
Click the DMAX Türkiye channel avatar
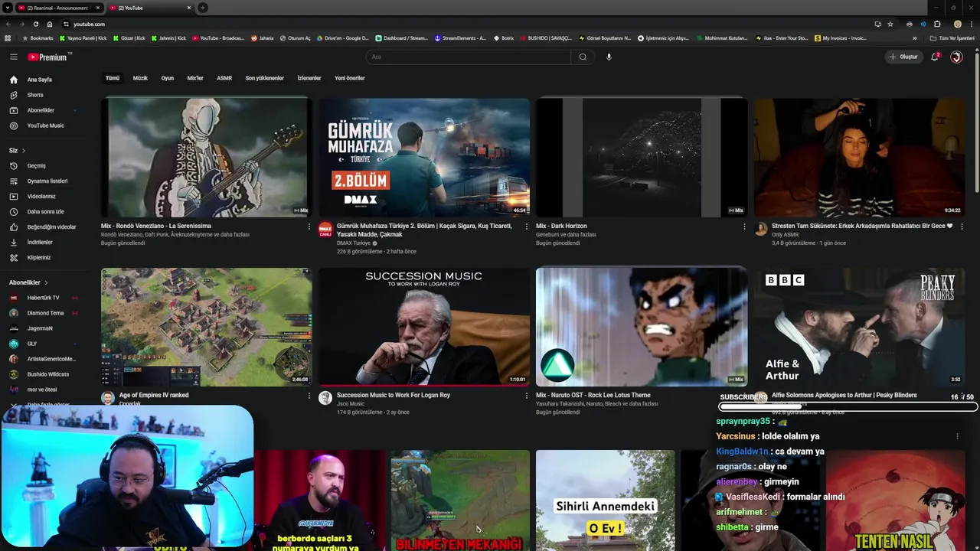(x=325, y=229)
